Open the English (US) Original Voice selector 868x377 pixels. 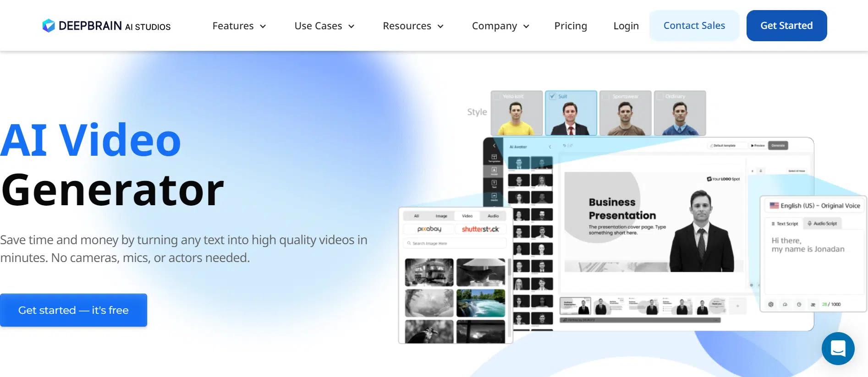point(814,206)
